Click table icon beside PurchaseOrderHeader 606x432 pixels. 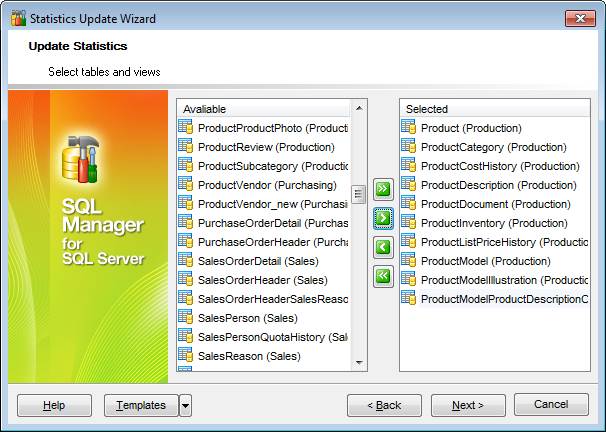coord(186,241)
